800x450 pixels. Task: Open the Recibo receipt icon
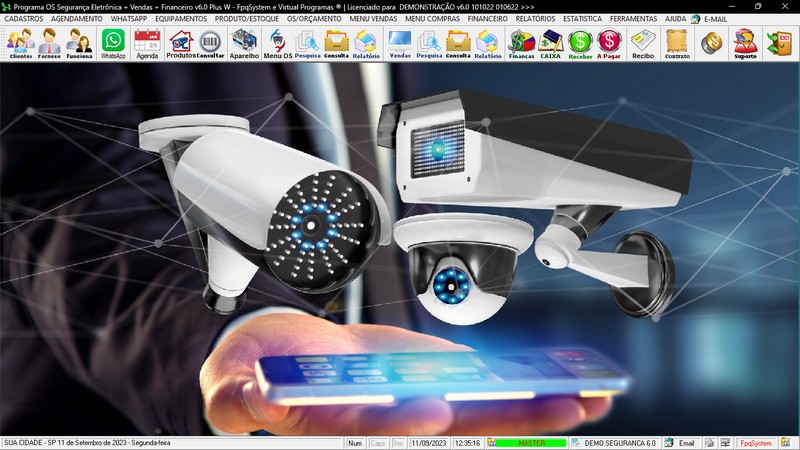[x=643, y=44]
